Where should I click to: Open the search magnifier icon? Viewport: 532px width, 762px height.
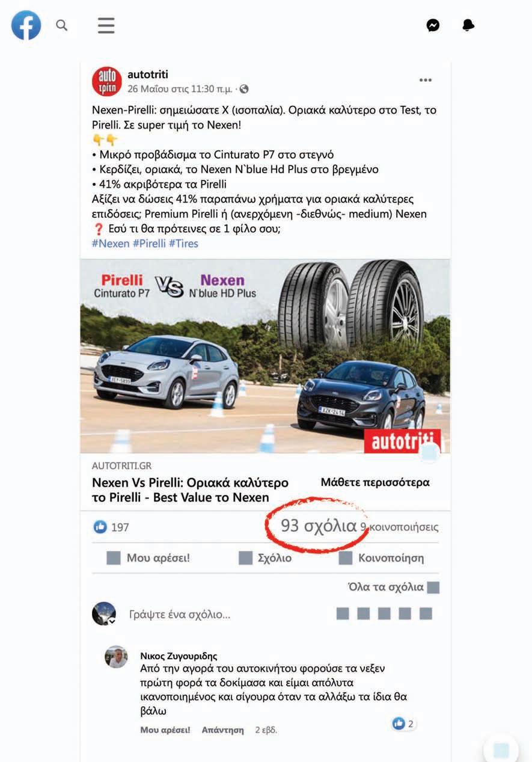[x=62, y=25]
